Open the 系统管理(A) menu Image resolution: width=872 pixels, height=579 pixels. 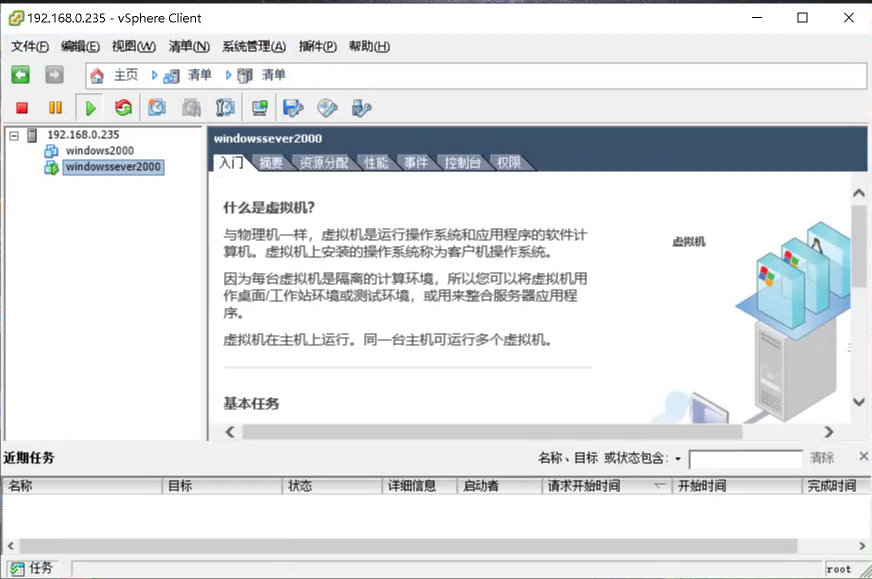254,46
